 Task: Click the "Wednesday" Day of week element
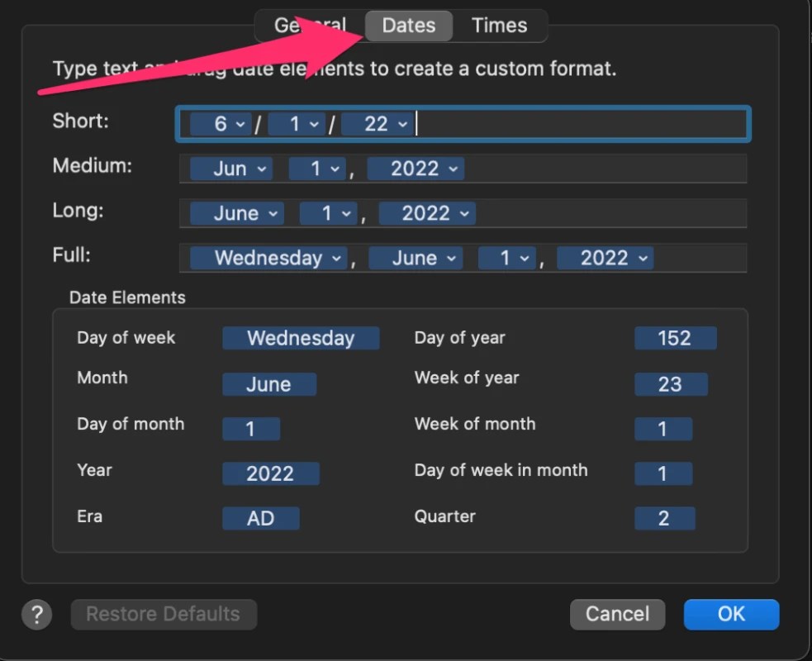(x=301, y=338)
